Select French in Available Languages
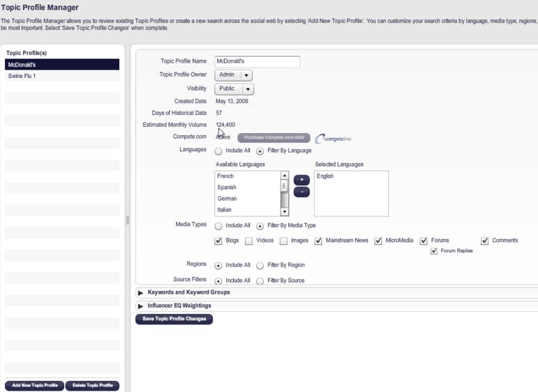Screen dimensions: 538x392 pyautogui.click(x=247, y=176)
